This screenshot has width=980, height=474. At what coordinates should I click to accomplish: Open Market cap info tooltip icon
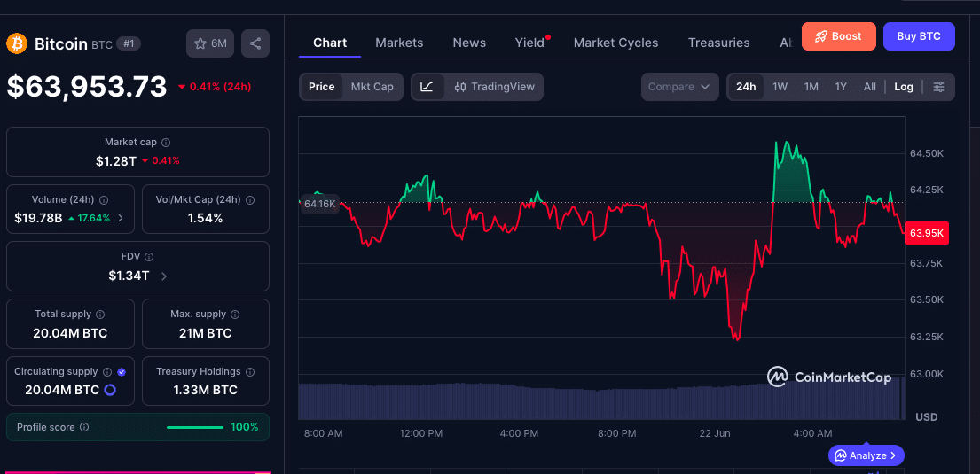click(166, 143)
